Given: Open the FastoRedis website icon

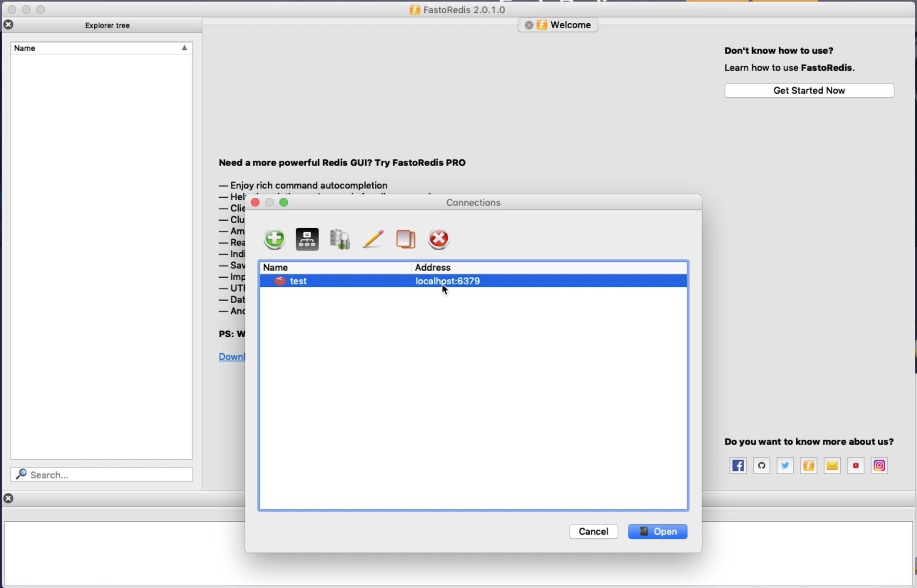Looking at the screenshot, I should (x=809, y=466).
